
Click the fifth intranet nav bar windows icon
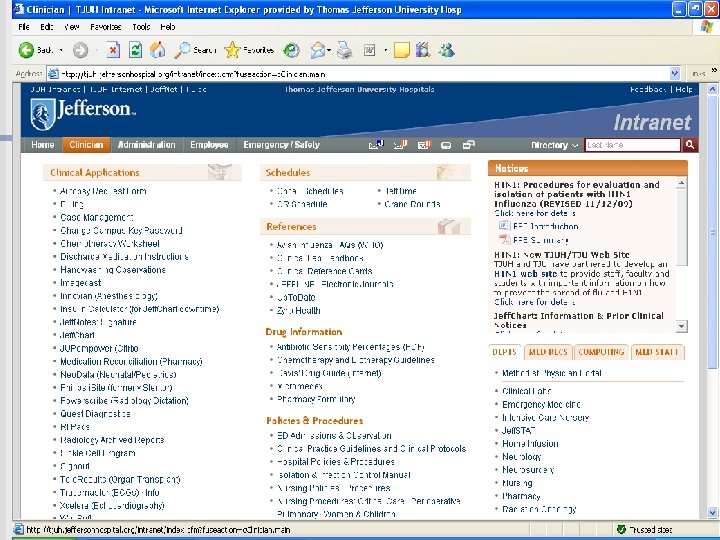tap(468, 145)
